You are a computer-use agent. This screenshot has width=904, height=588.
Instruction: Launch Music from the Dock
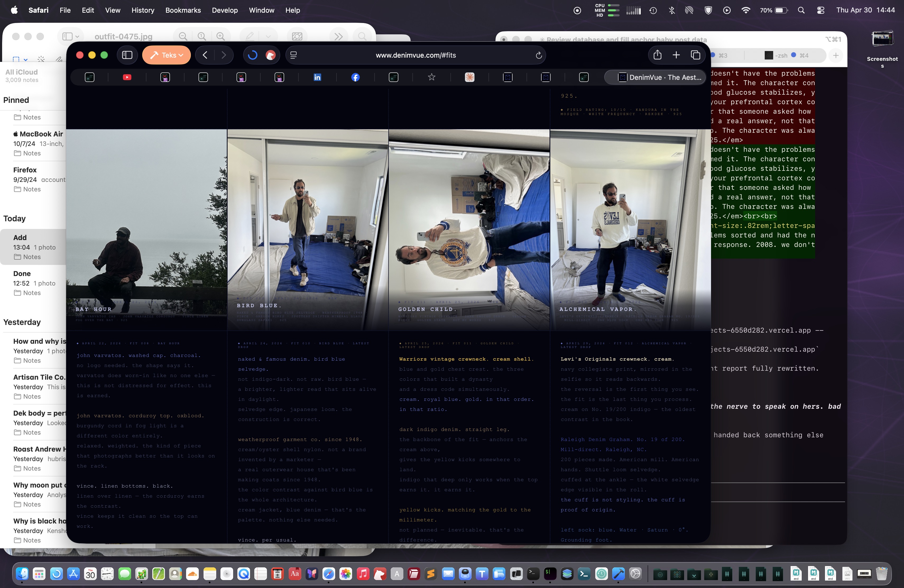[363, 573]
